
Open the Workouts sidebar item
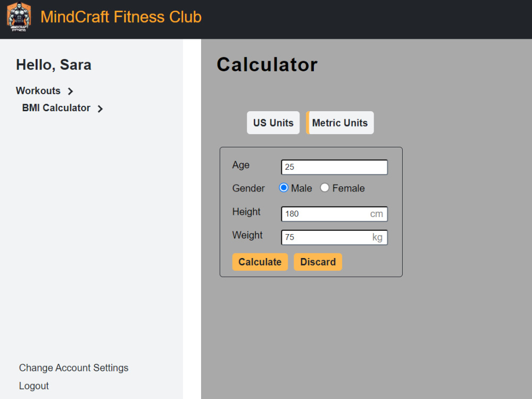pos(38,91)
